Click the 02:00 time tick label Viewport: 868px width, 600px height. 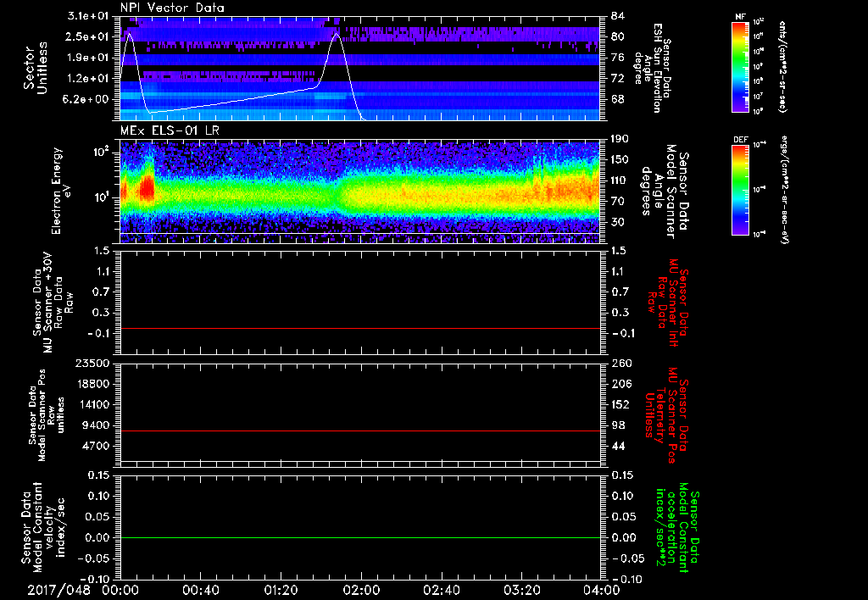click(x=361, y=590)
